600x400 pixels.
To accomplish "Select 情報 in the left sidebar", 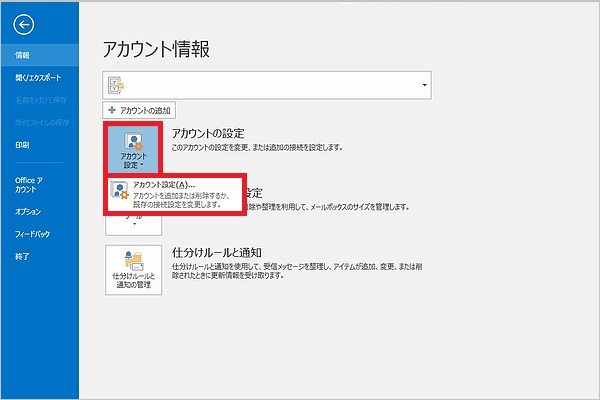I will pyautogui.click(x=23, y=54).
